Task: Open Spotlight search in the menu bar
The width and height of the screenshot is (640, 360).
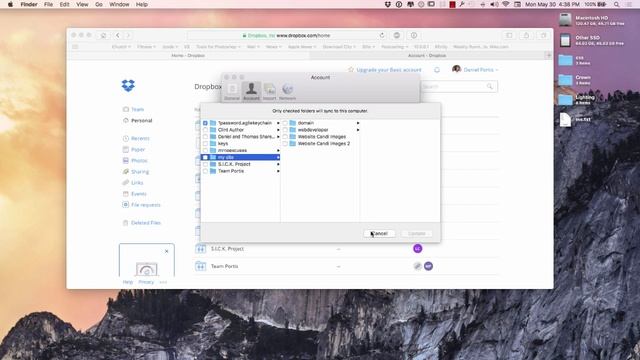Action: click(x=617, y=4)
